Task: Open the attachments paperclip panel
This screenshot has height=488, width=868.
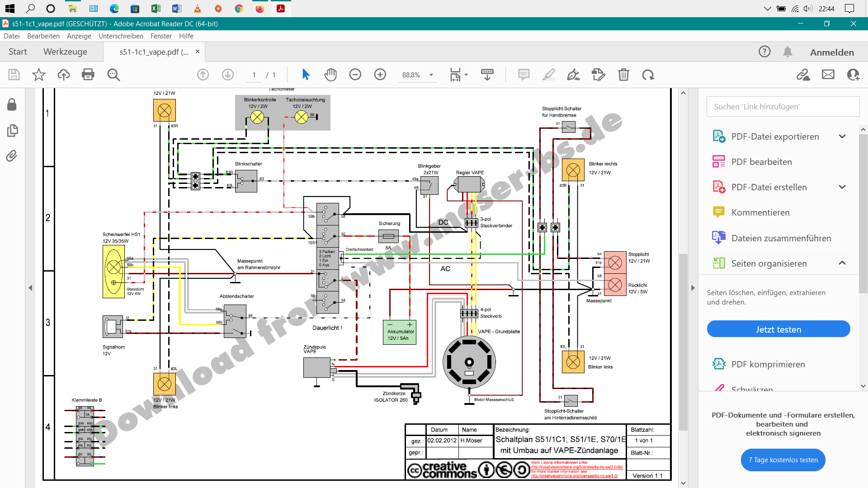Action: coord(12,156)
